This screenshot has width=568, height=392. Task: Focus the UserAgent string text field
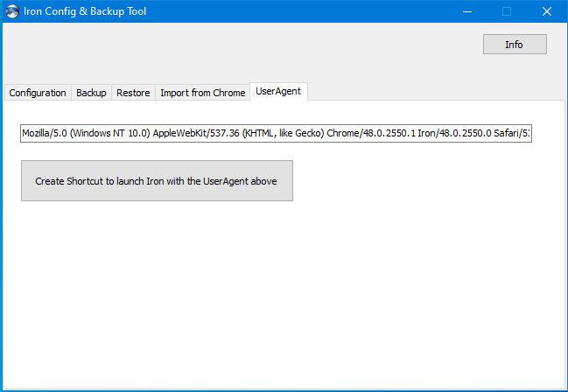pos(276,133)
